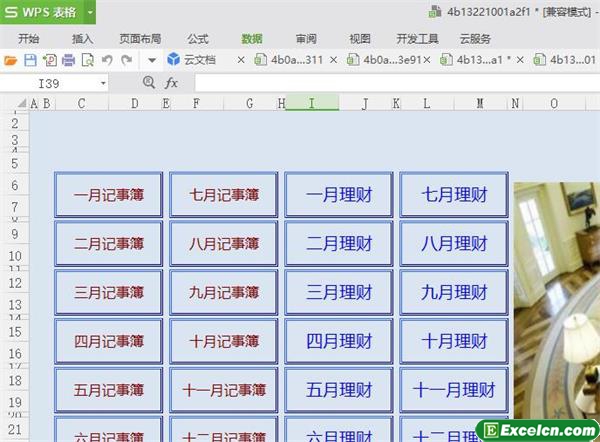Image resolution: width=600 pixels, height=442 pixels.
Task: Click the fx insert function icon
Action: coord(171,83)
